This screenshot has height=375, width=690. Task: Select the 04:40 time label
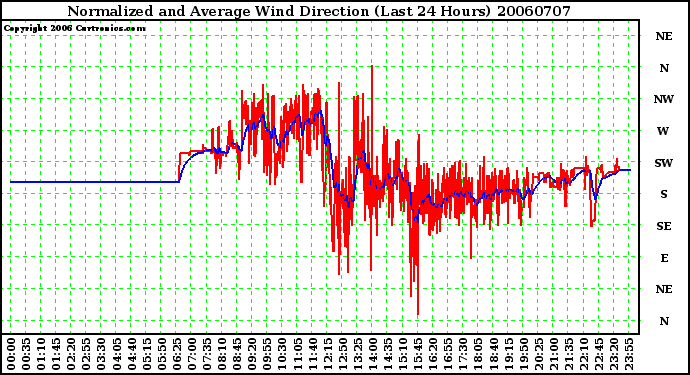point(131,354)
